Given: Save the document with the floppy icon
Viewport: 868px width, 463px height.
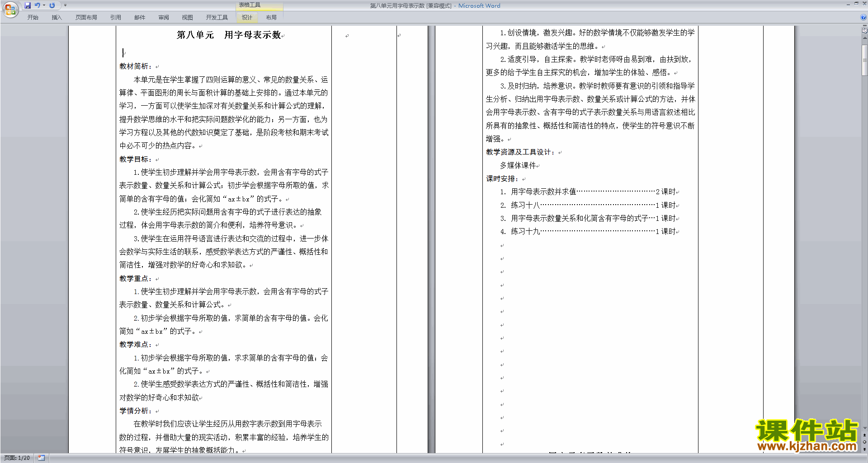Looking at the screenshot, I should (x=28, y=5).
